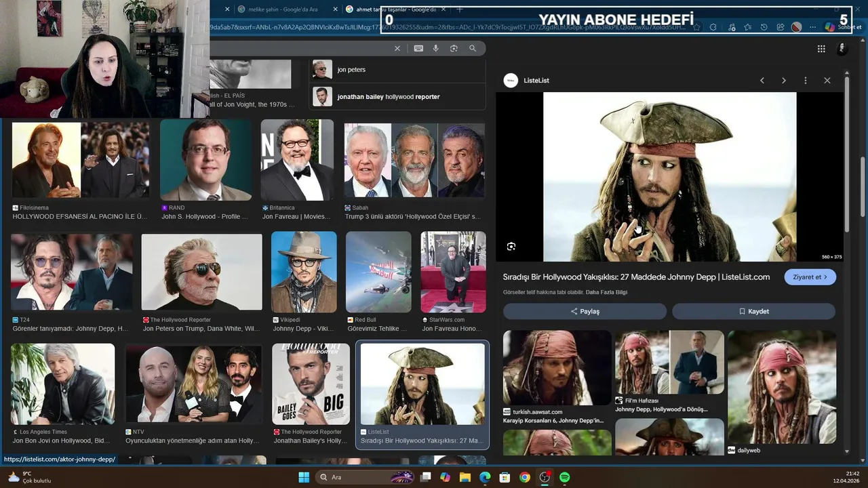Open Copilot Sohbet et in Edge toolbar

843,27
